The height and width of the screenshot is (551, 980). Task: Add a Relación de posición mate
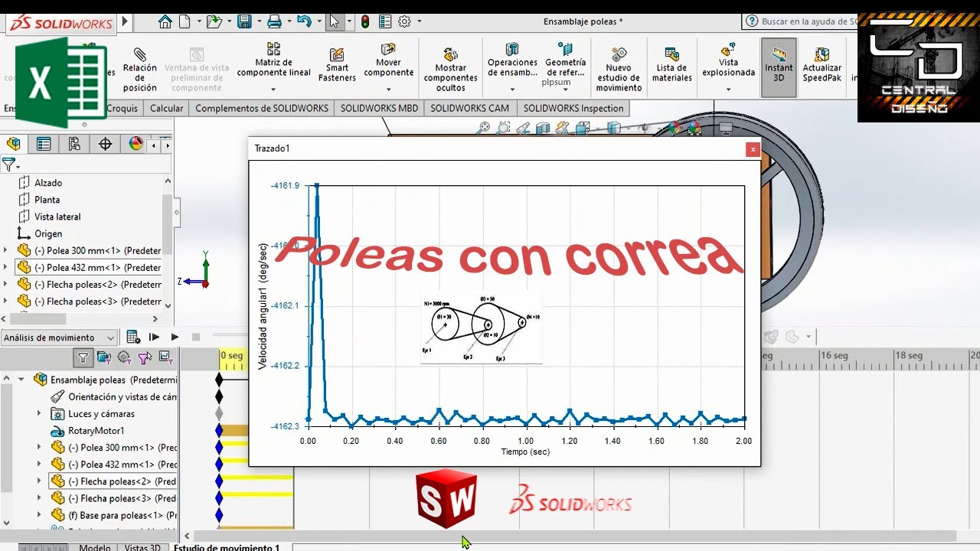pos(139,68)
